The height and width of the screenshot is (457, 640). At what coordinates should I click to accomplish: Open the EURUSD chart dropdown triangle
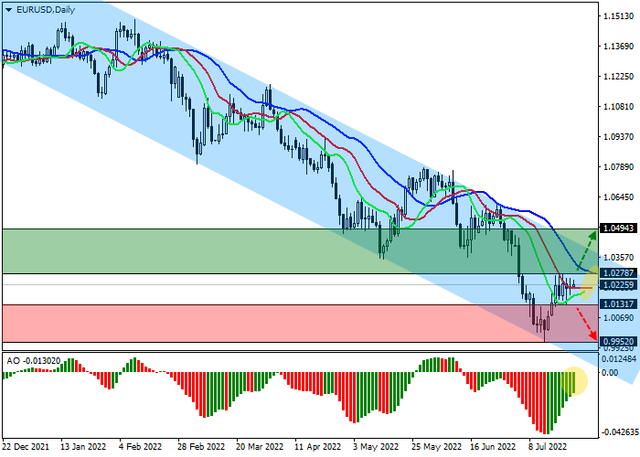[9, 10]
